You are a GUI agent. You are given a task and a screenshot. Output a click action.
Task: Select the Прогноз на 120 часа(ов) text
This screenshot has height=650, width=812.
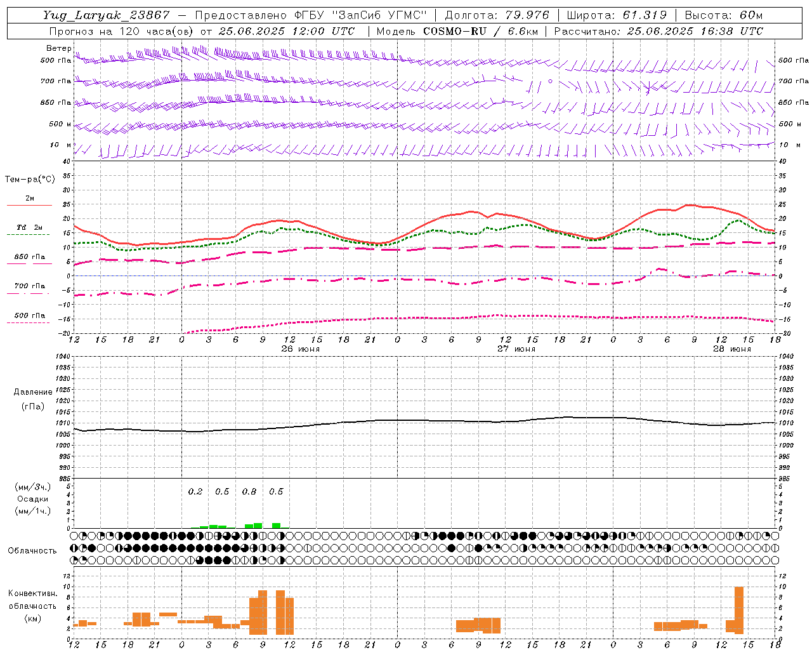pos(121,31)
